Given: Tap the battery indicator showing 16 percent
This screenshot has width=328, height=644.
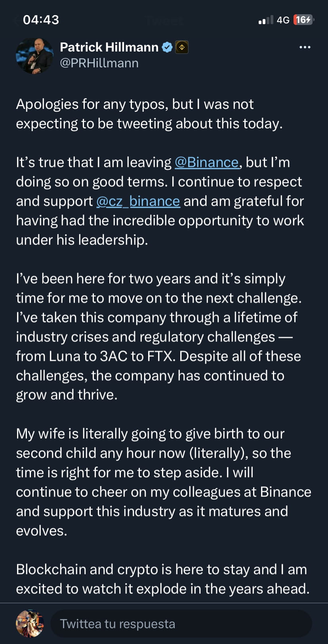Looking at the screenshot, I should coord(303,19).
